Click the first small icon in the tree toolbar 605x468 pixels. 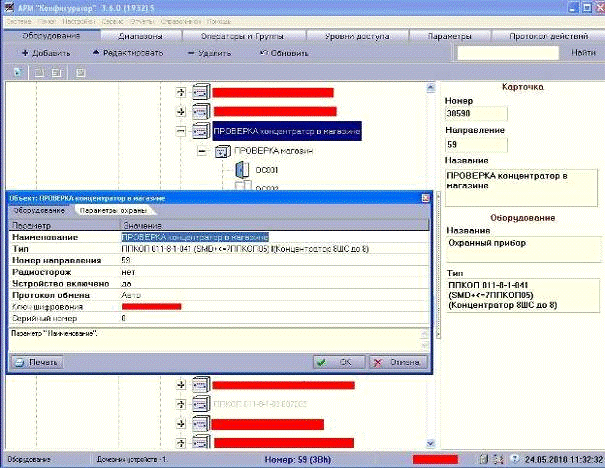pos(17,72)
